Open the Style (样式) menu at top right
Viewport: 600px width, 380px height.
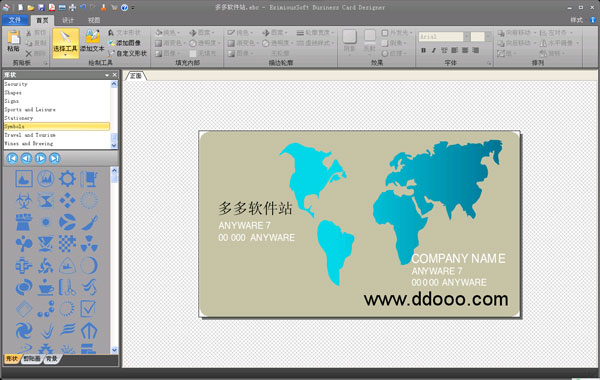[x=576, y=20]
